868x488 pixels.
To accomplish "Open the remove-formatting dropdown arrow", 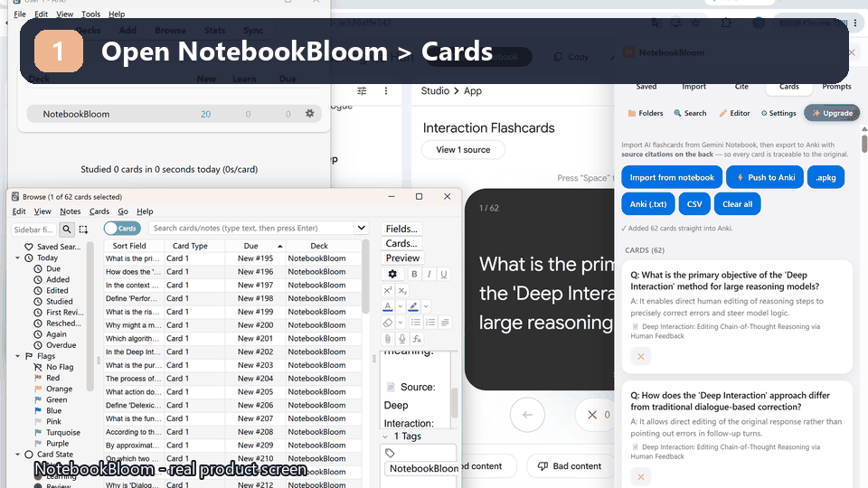I will coord(400,322).
